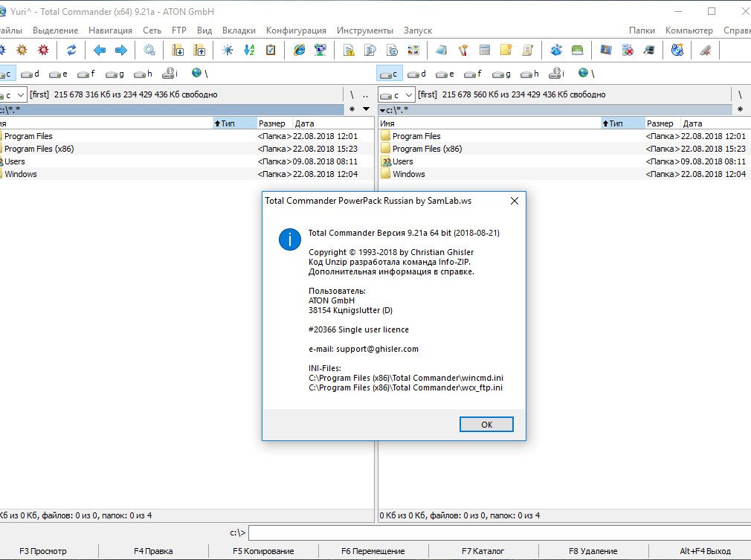The height and width of the screenshot is (560, 751).
Task: Click the A-Z sort icon
Action: [249, 50]
